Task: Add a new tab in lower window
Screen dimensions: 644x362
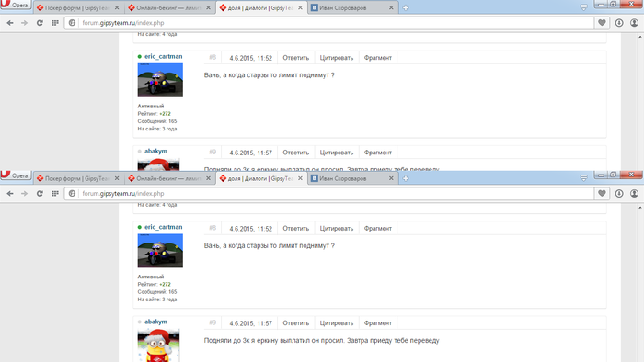Action: click(x=406, y=178)
